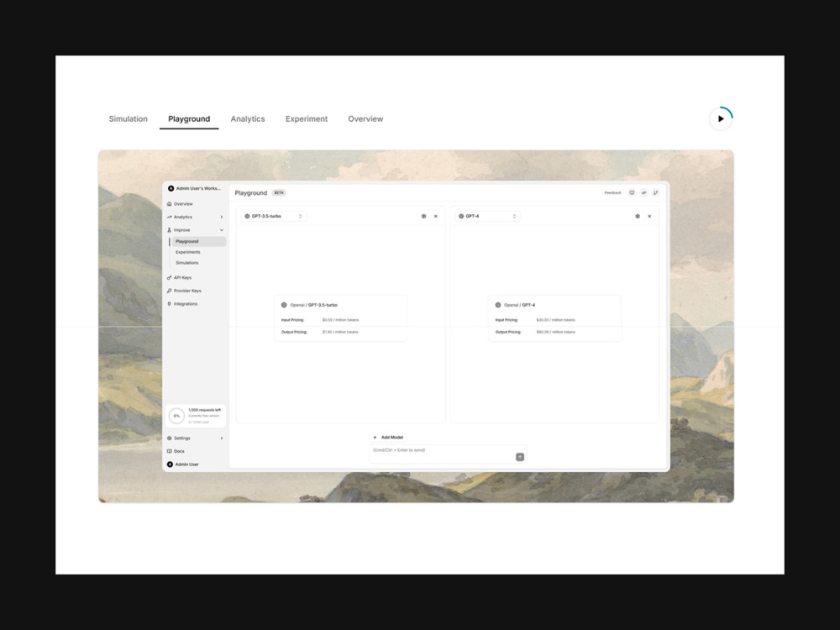
Task: Open Provider Keys in the sidebar
Action: click(x=187, y=291)
